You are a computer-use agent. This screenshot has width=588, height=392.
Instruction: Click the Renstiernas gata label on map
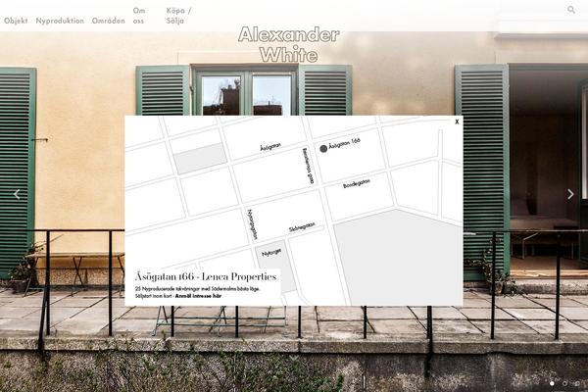click(308, 166)
